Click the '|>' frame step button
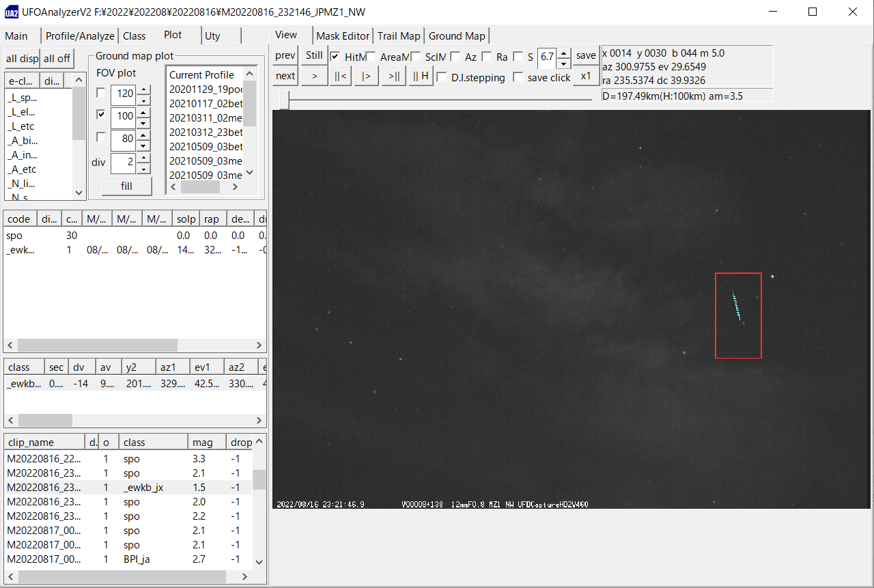 click(x=367, y=76)
